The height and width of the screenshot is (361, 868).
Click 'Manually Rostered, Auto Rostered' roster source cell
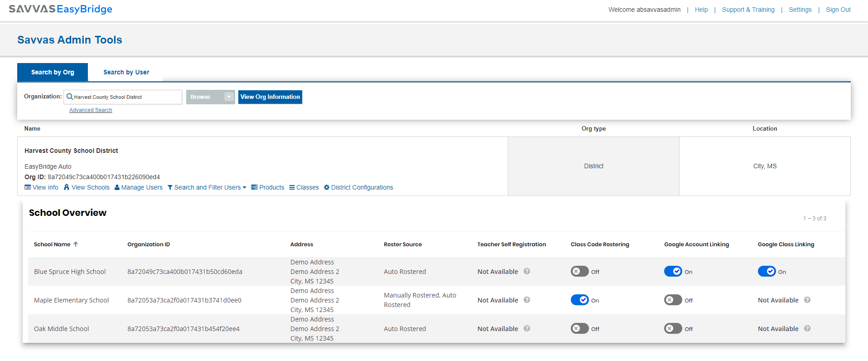click(x=420, y=300)
